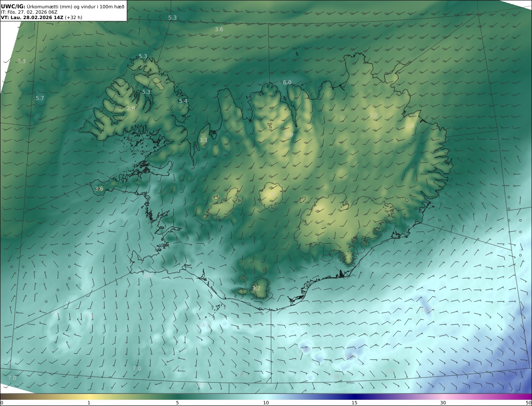Click the 3.1 value label by Hrútafjörður
This screenshot has height=406, width=532.
pos(204,140)
